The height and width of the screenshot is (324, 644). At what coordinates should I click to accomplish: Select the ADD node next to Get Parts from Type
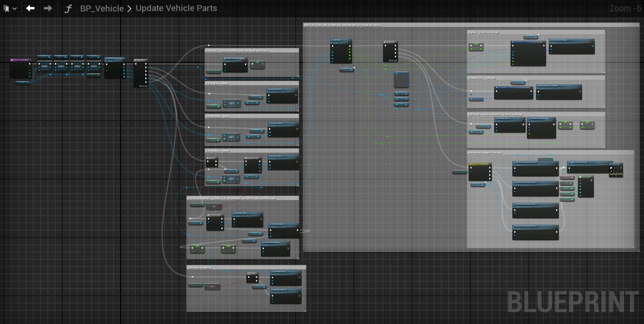pyautogui.click(x=94, y=67)
